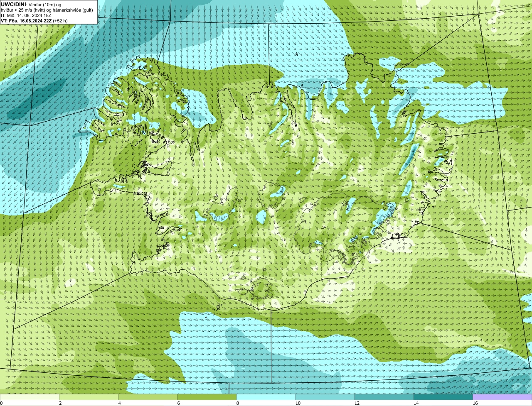Click the 8–10 light cyan legend color band
Image resolution: width=532 pixels, height=406 pixels.
point(266,397)
